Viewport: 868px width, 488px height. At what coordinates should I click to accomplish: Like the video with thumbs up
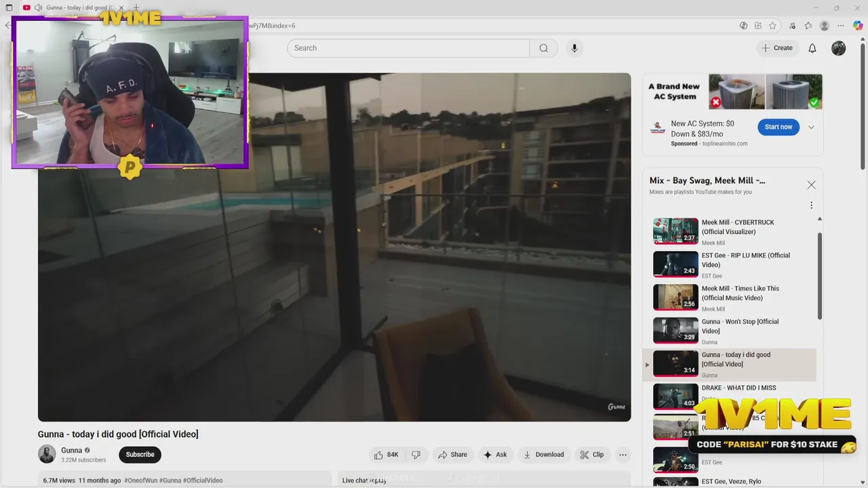387,455
